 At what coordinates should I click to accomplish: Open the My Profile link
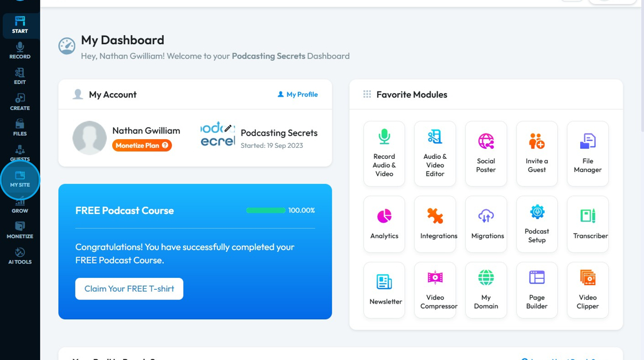297,94
